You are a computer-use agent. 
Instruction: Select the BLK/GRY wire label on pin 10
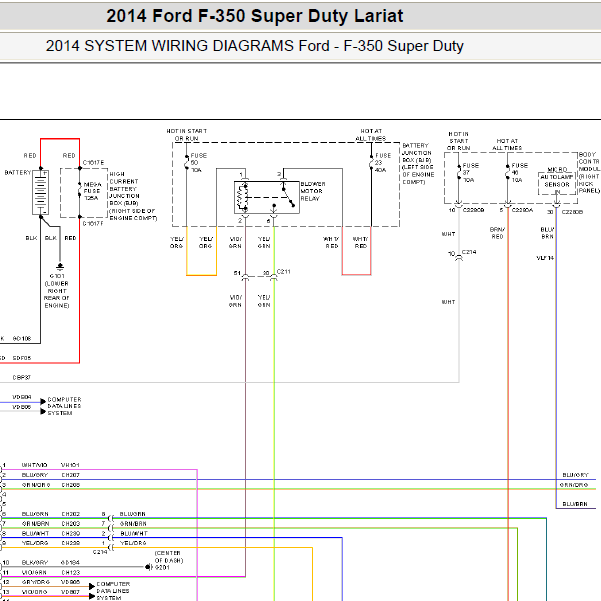point(35,563)
